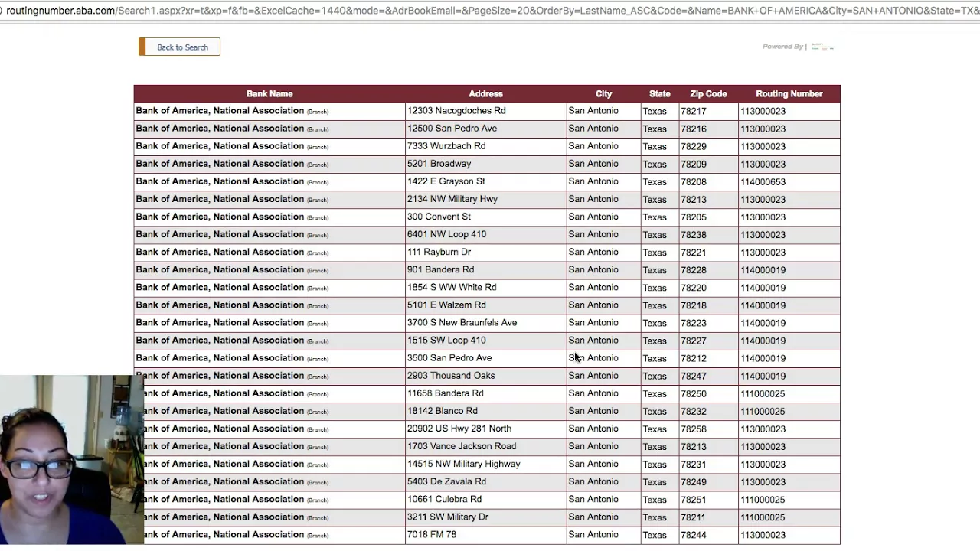Select the 18142 Blanco Rd address
The height and width of the screenshot is (551, 980).
(443, 411)
